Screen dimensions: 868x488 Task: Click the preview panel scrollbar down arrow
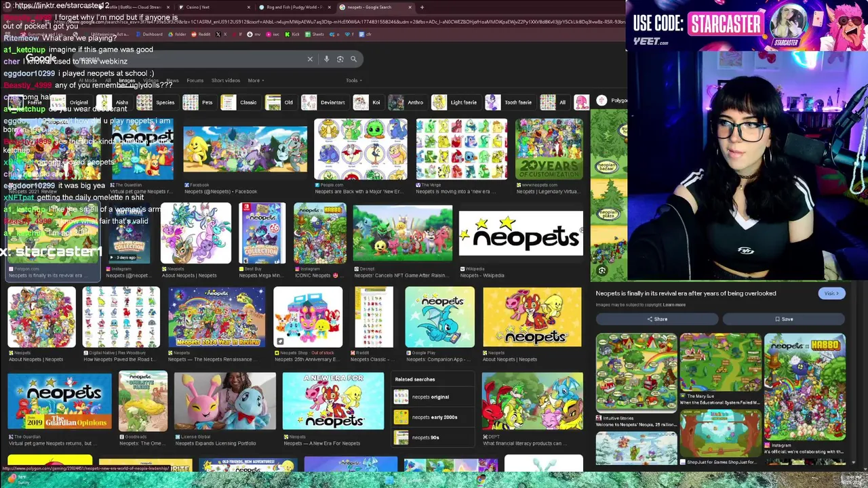click(854, 462)
